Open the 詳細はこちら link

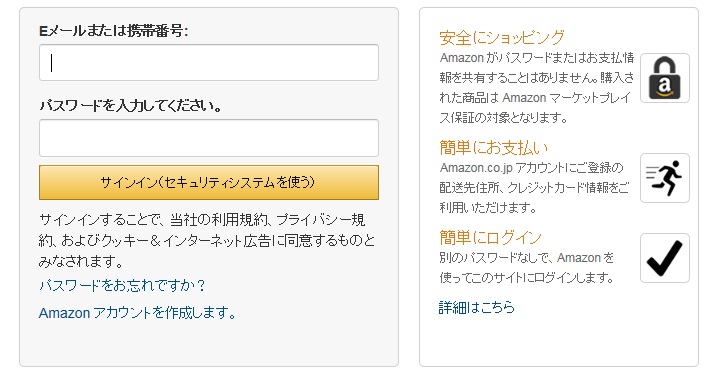pos(476,307)
